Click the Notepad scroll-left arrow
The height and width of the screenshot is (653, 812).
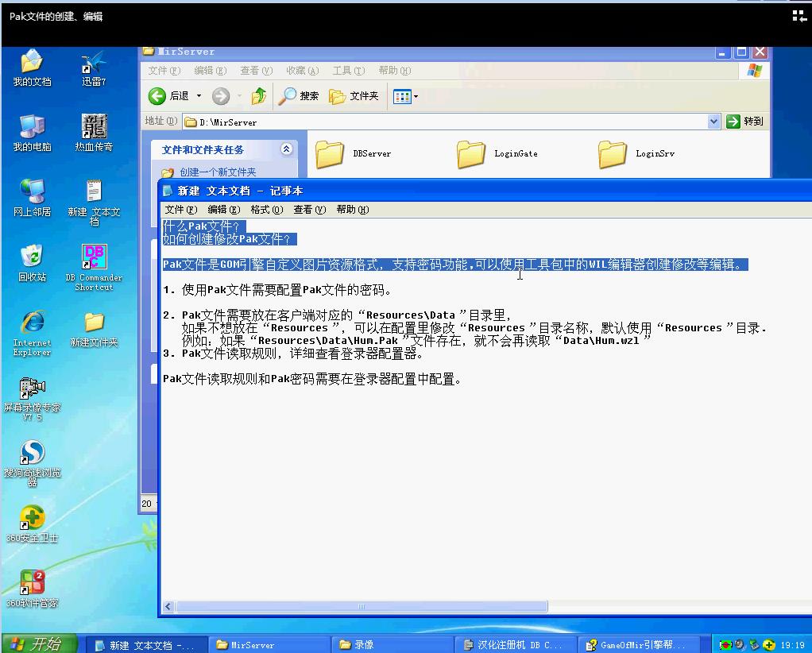[x=168, y=606]
